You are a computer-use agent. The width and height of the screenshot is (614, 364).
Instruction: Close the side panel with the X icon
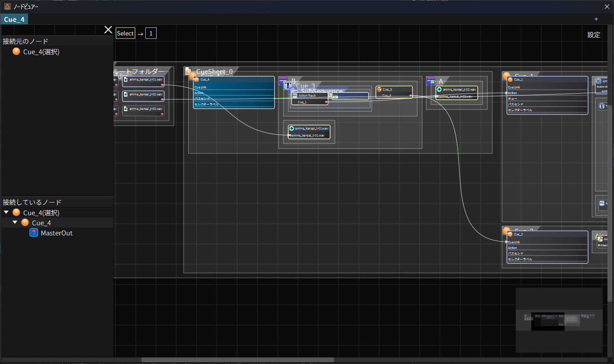[108, 30]
